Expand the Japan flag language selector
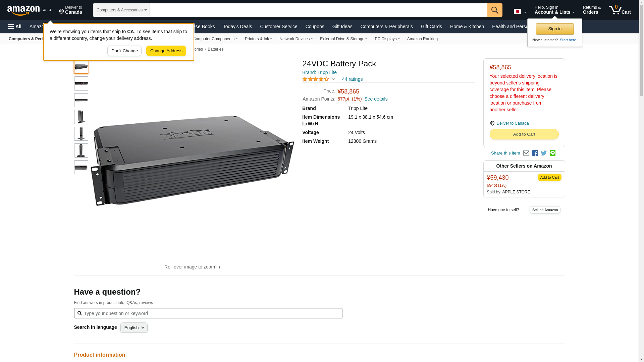This screenshot has width=644, height=362. coord(520,12)
